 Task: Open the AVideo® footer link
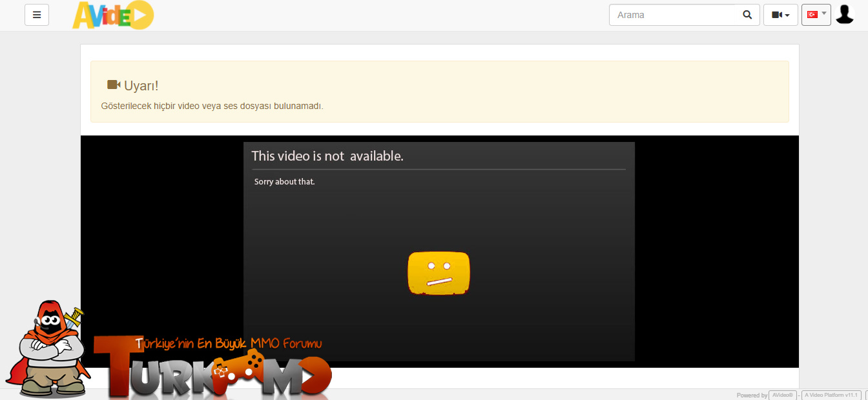(783, 395)
